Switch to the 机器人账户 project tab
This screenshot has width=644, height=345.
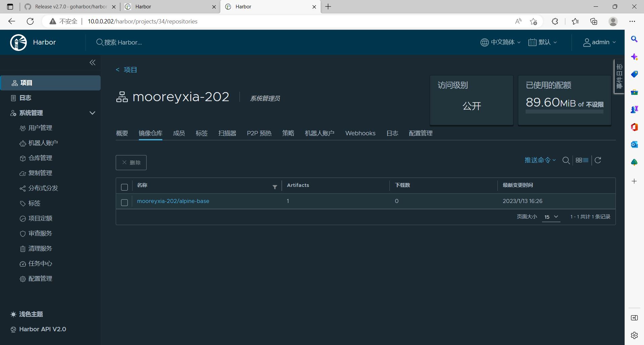point(319,133)
